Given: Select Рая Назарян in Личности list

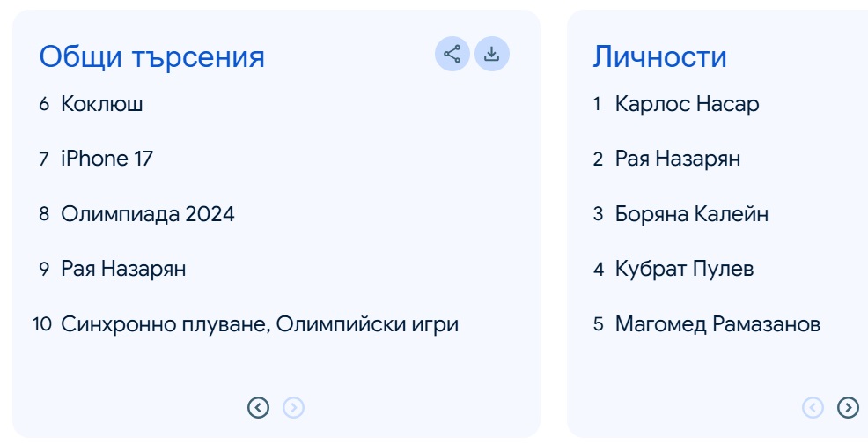Looking at the screenshot, I should click(678, 159).
